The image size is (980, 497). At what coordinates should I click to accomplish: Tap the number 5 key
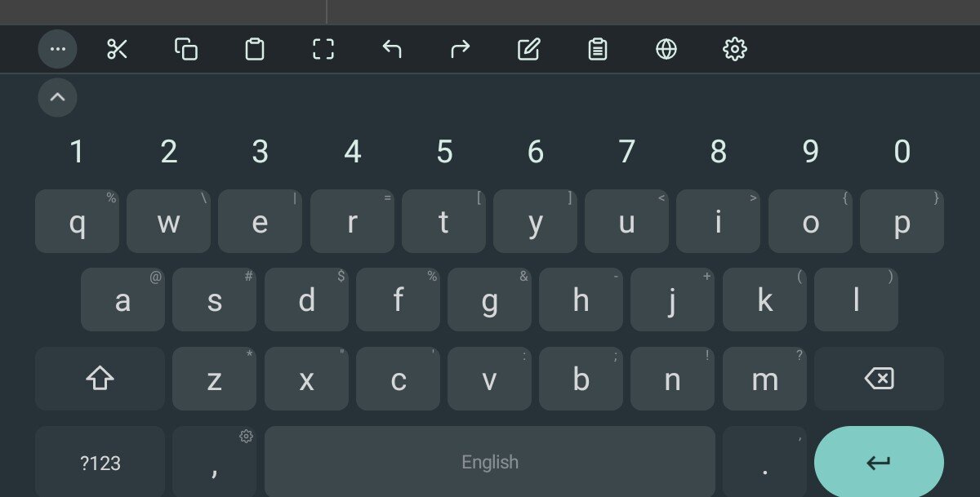tap(444, 152)
